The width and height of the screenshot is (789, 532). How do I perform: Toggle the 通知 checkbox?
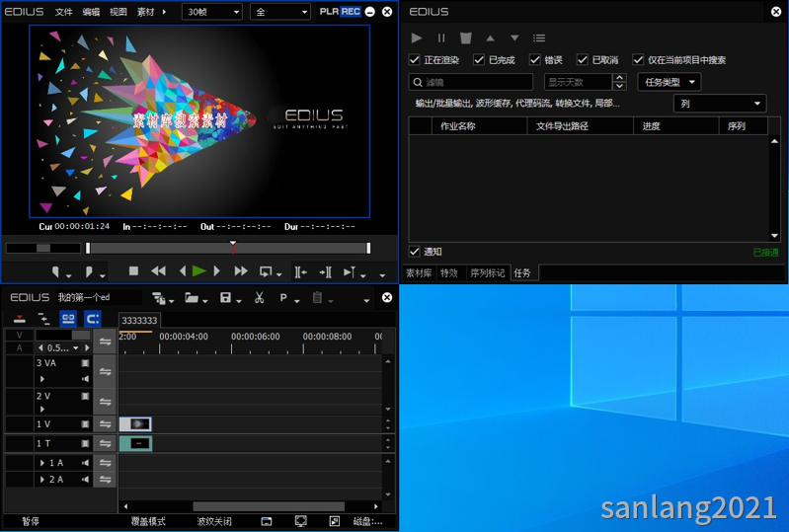pos(414,252)
